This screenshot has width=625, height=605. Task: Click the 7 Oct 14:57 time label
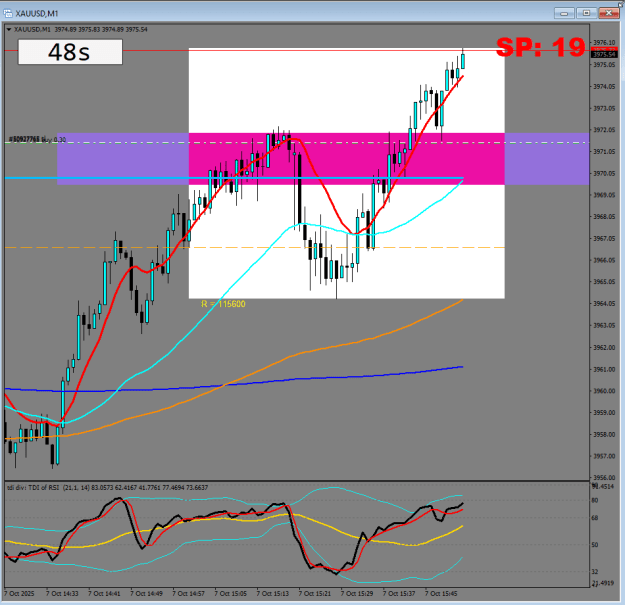[x=189, y=593]
